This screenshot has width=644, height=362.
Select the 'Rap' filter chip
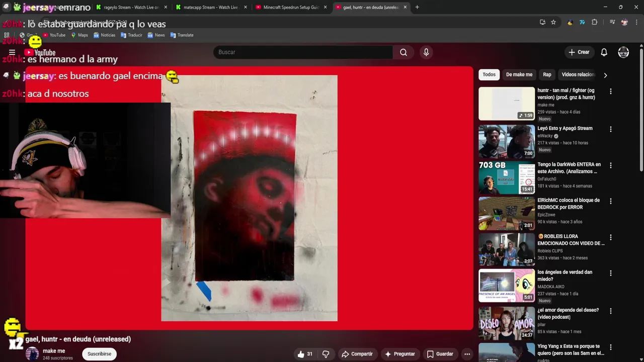tap(547, 74)
